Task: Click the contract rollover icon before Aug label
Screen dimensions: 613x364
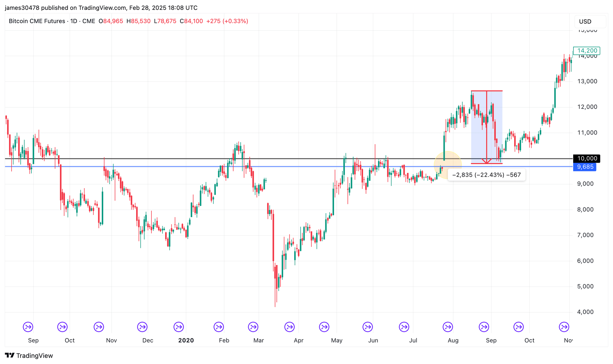Action: [448, 327]
